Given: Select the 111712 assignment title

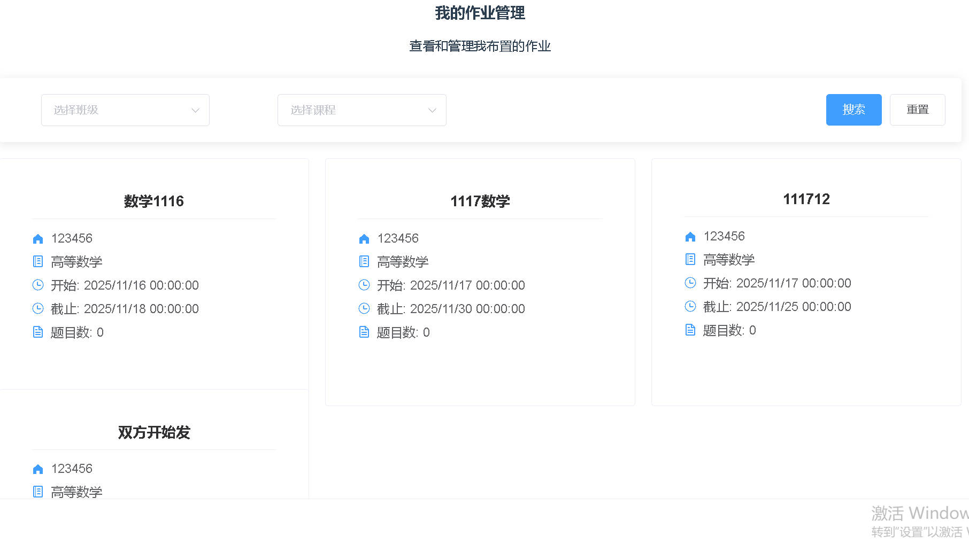Looking at the screenshot, I should [806, 199].
